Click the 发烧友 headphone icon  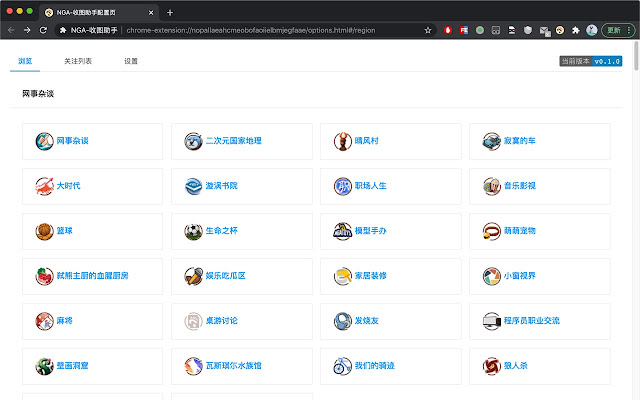tap(343, 321)
